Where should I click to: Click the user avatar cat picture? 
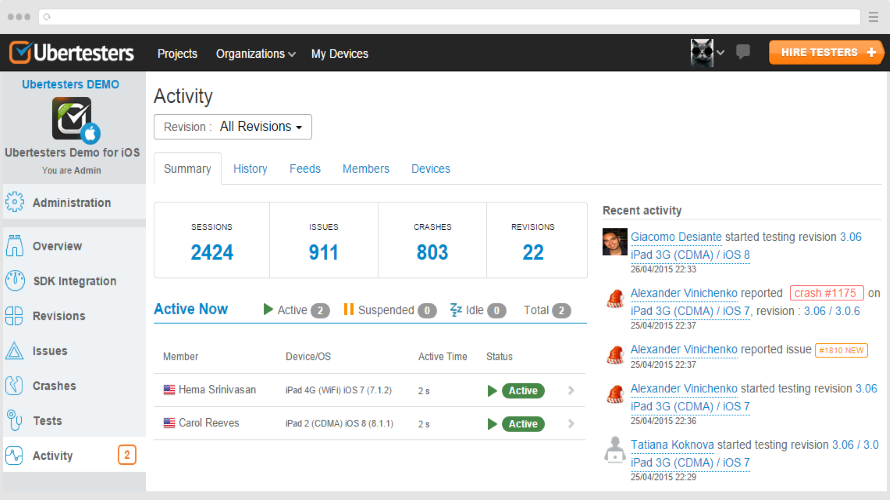coord(702,53)
